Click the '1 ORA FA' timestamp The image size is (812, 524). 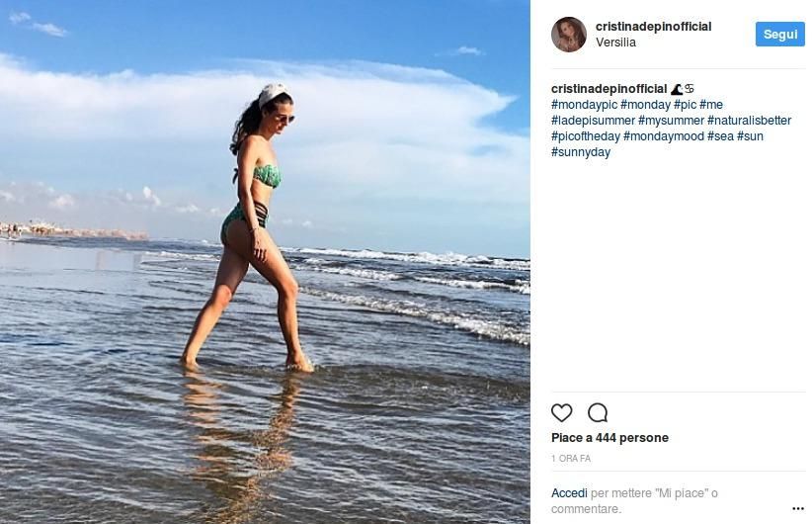pyautogui.click(x=571, y=459)
